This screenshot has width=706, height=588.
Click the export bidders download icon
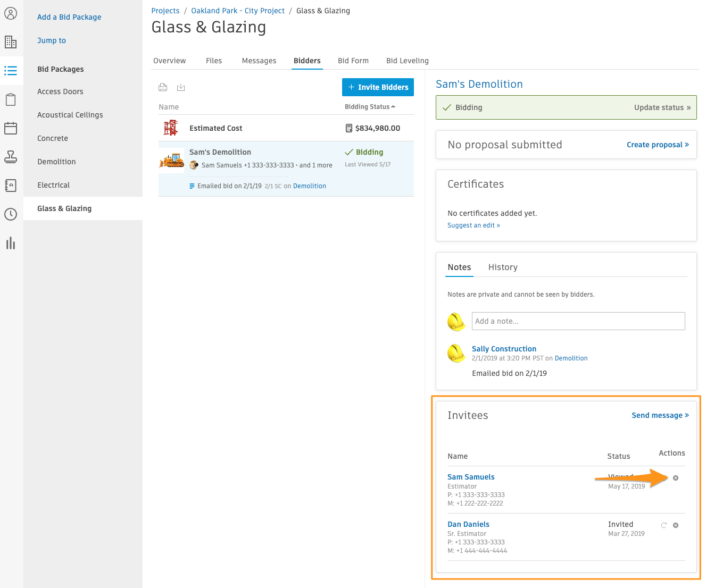(181, 87)
